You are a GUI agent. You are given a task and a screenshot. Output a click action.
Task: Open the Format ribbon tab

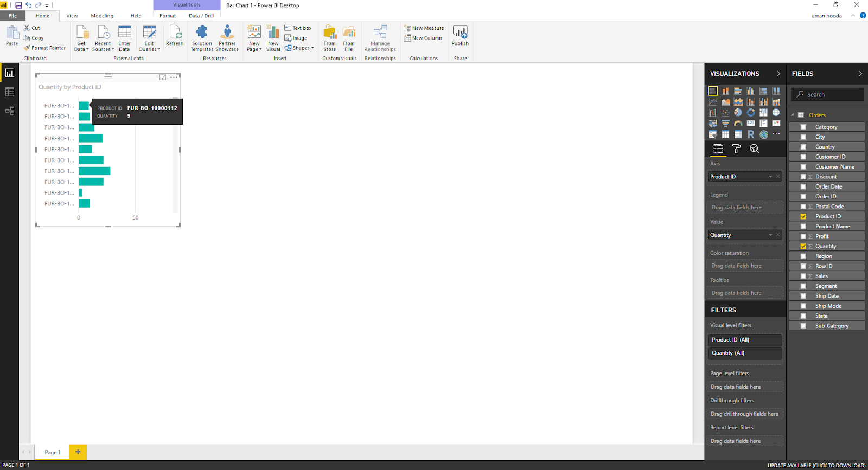click(x=168, y=16)
